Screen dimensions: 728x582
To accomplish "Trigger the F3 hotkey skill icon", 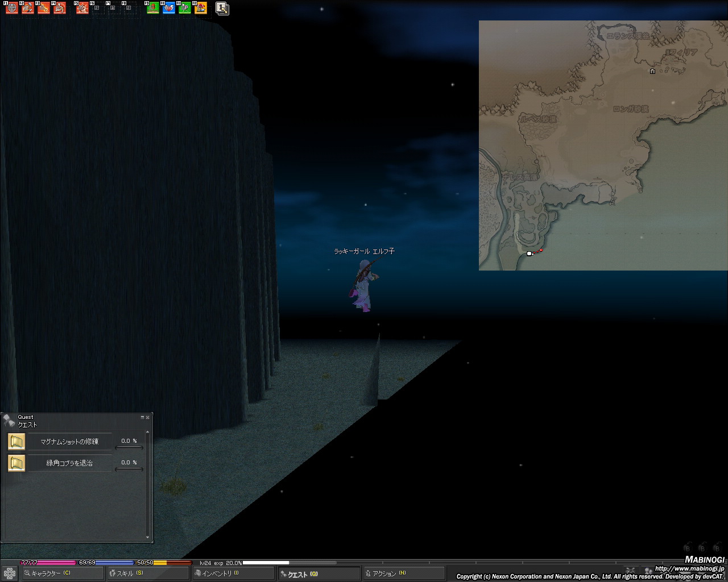I will 44,9.
